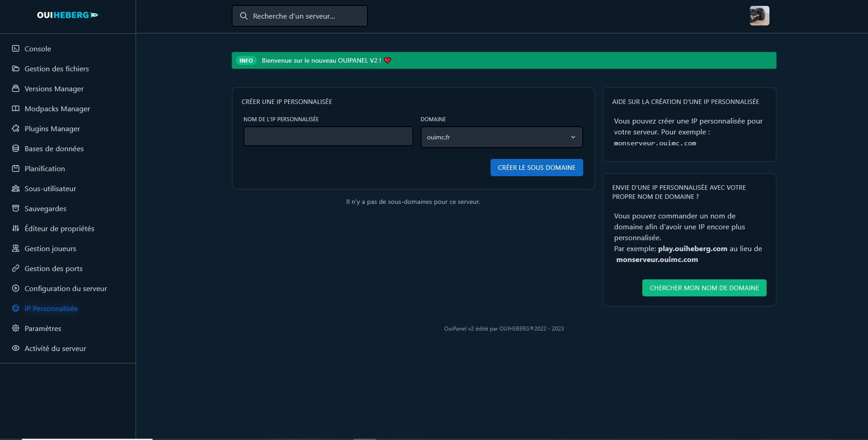
Task: Click the Activité du serveur eye icon
Action: pos(15,348)
